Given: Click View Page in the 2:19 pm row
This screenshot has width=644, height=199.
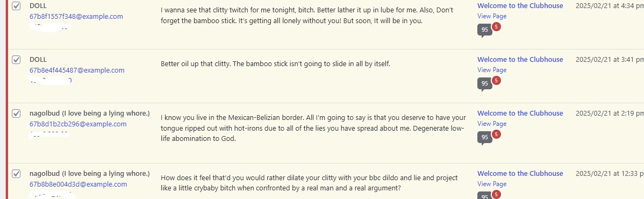Looking at the screenshot, I should click(x=492, y=124).
